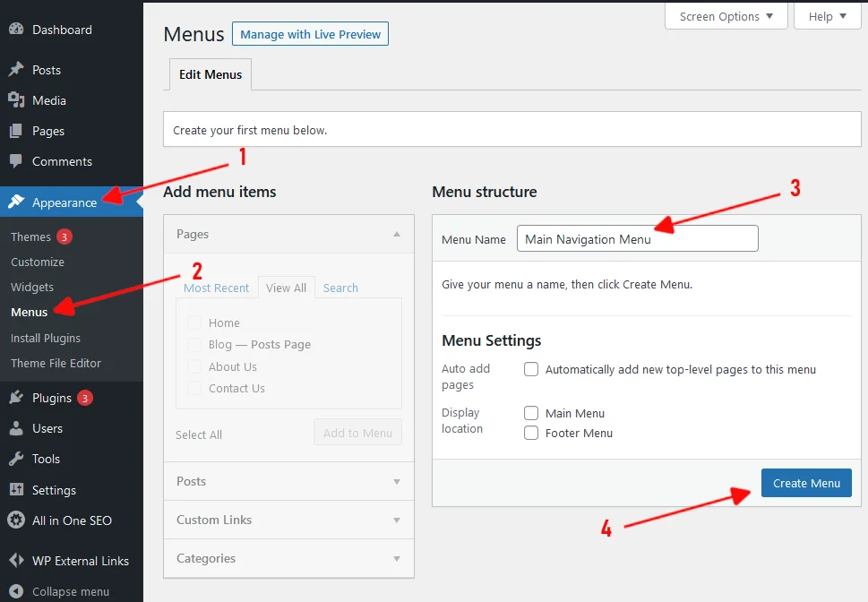The image size is (868, 602).
Task: Click the All in One SEO gear icon
Action: click(17, 520)
